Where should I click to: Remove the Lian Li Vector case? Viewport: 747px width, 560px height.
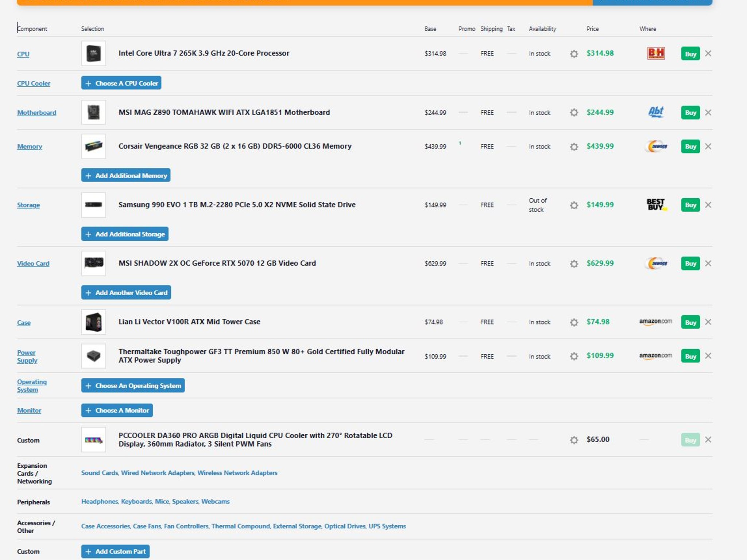click(x=708, y=322)
